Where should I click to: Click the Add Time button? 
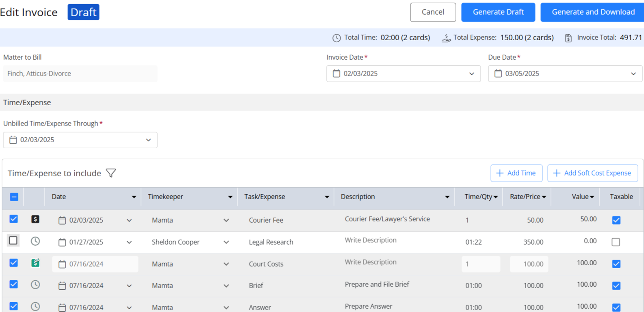click(x=516, y=173)
